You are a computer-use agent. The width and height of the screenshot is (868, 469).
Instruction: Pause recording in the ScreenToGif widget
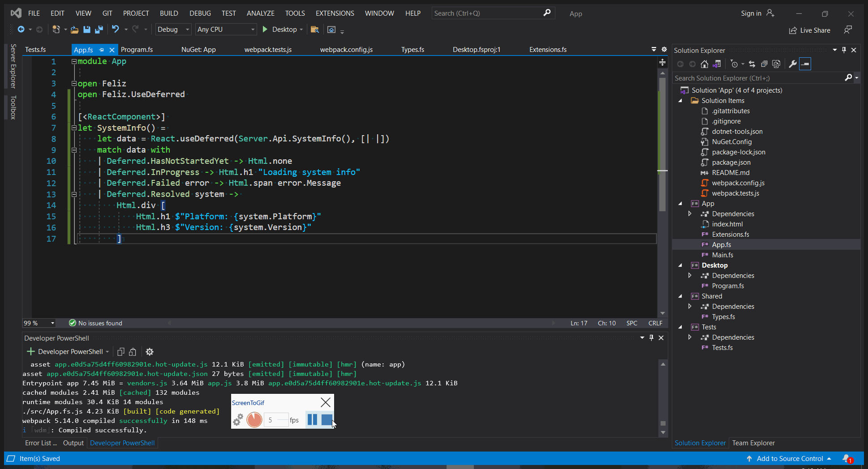[312, 419]
